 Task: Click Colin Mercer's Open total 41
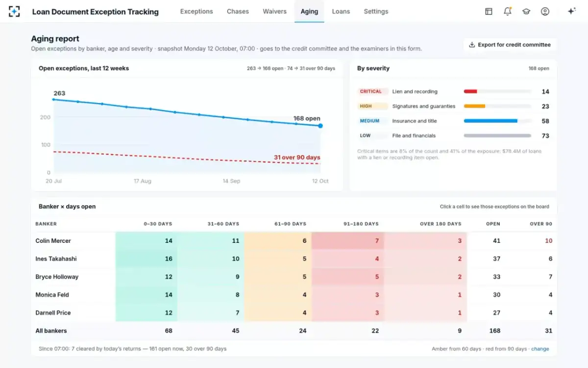coord(496,241)
